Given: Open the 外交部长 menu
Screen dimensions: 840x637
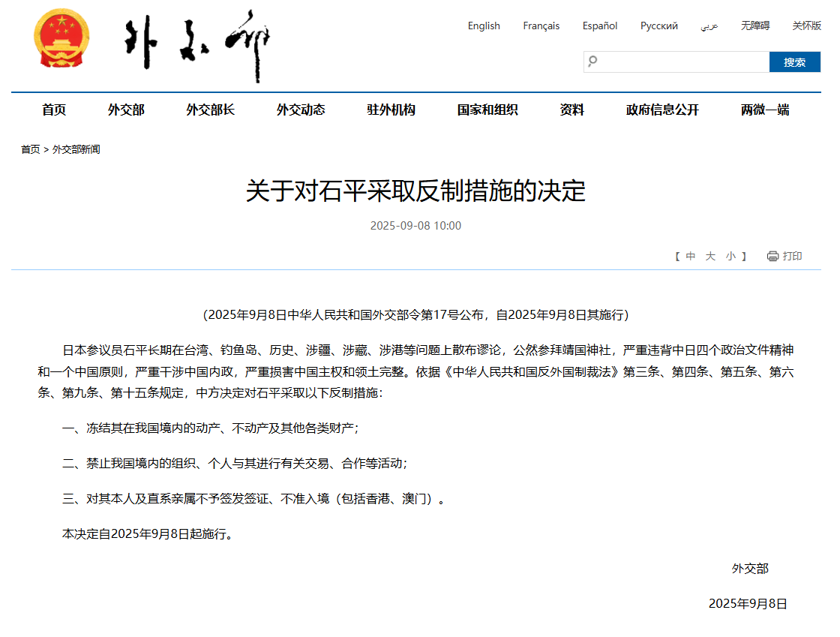Looking at the screenshot, I should (211, 110).
